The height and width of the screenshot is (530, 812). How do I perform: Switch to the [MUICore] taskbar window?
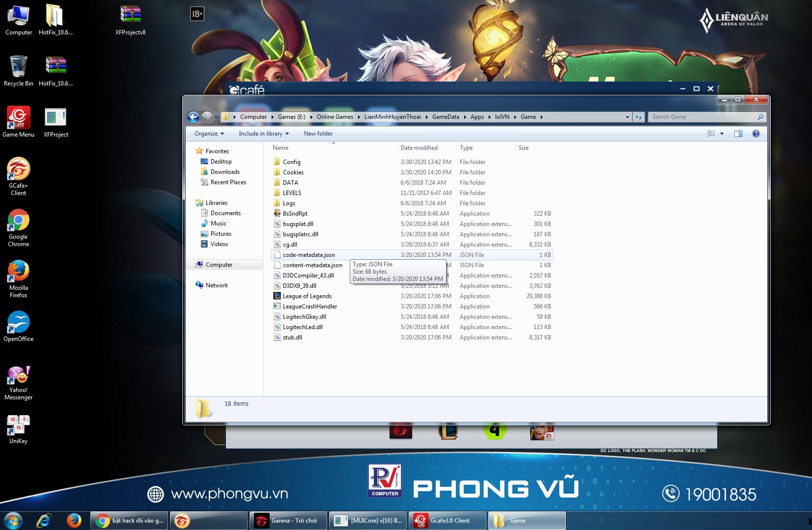click(x=368, y=521)
